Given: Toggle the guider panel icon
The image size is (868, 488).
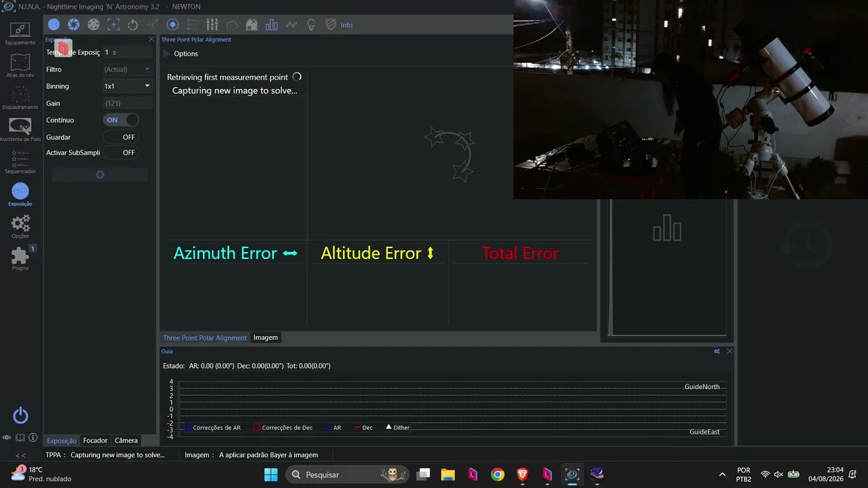Looking at the screenshot, I should point(172,24).
